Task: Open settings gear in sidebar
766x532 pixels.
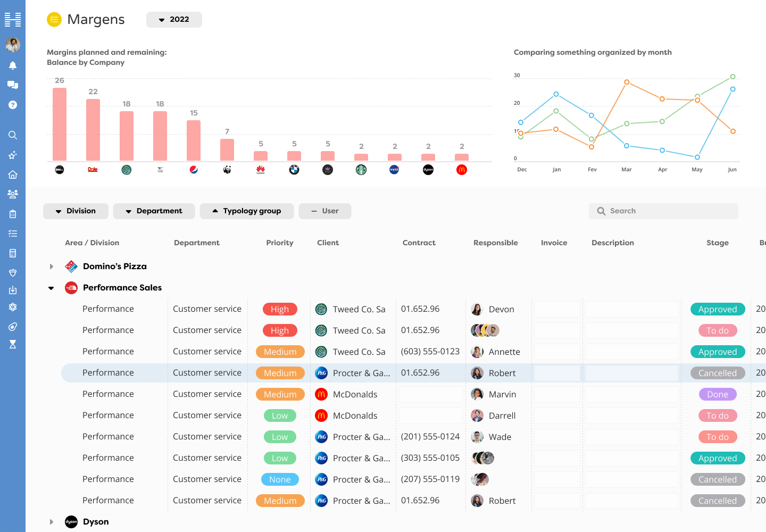Action: pos(13,307)
